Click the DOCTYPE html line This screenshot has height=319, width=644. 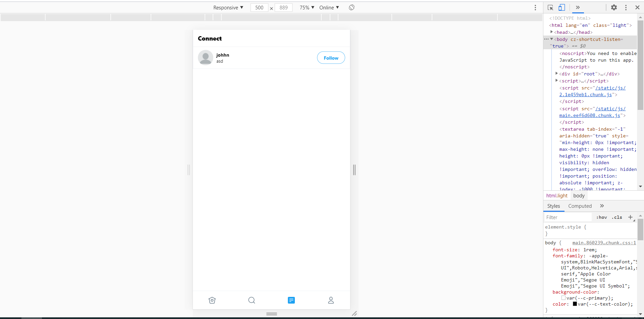[x=570, y=18]
